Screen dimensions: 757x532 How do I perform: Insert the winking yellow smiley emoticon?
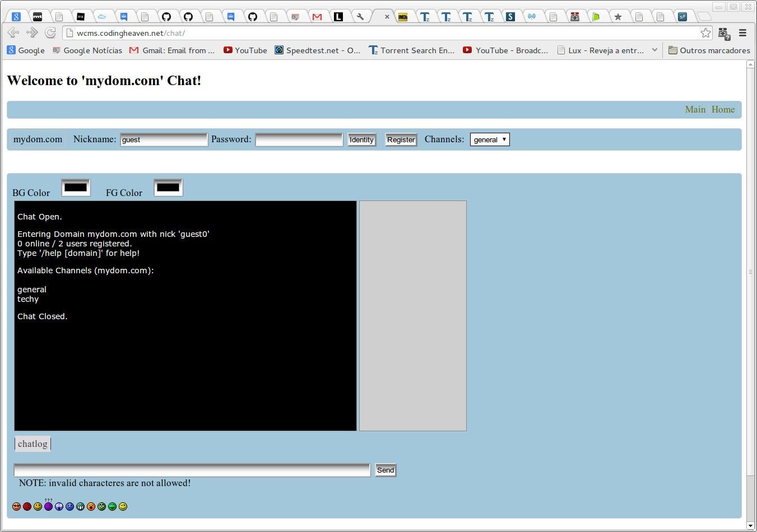(x=123, y=506)
